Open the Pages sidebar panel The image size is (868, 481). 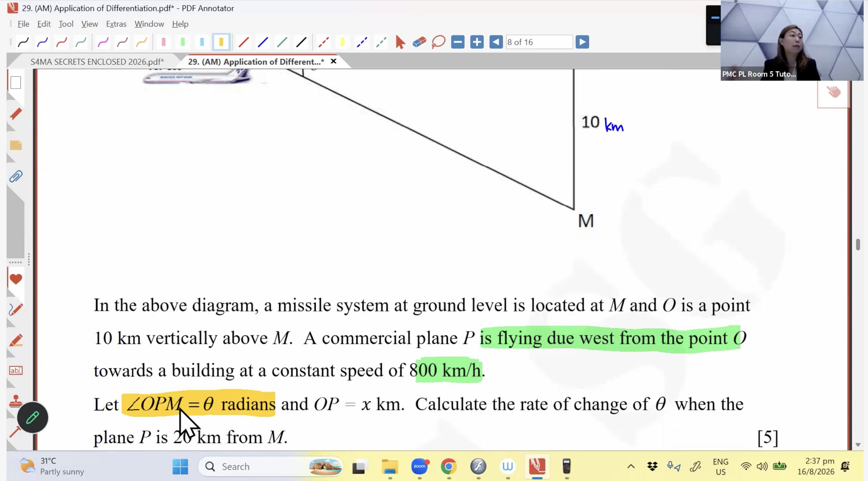point(16,83)
